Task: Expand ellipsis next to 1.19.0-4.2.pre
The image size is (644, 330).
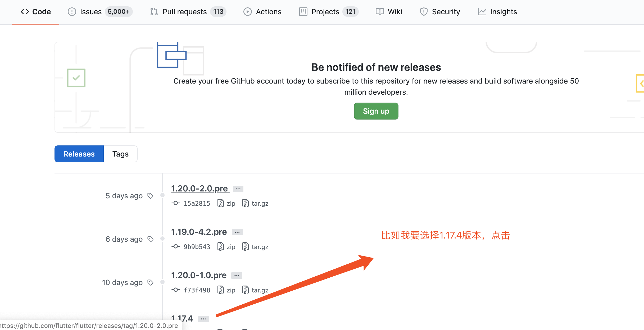Action: [x=237, y=232]
